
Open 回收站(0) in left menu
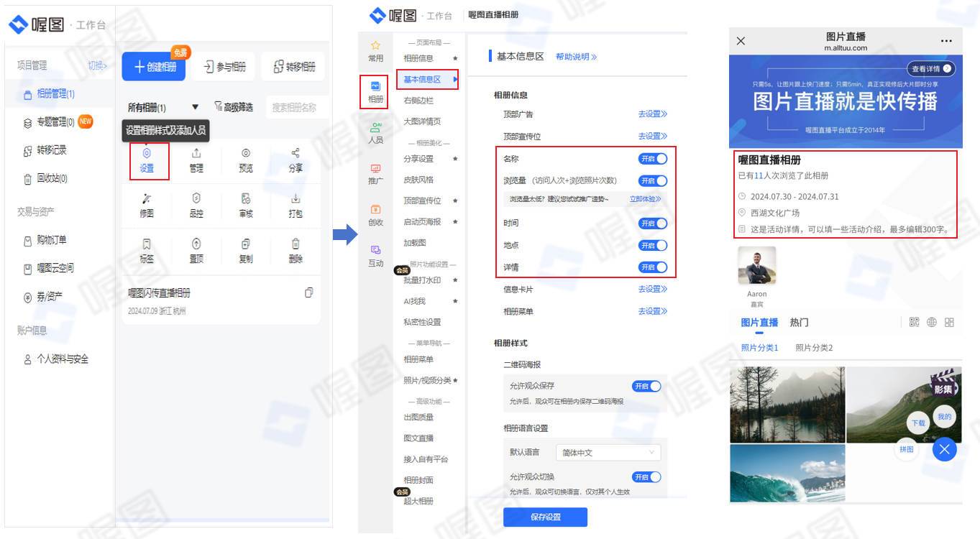(x=50, y=178)
